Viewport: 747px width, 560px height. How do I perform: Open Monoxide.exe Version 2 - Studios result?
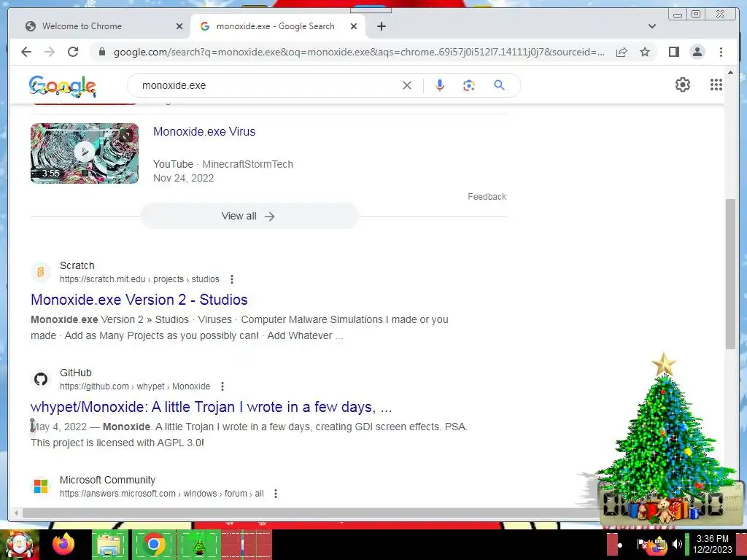(139, 300)
